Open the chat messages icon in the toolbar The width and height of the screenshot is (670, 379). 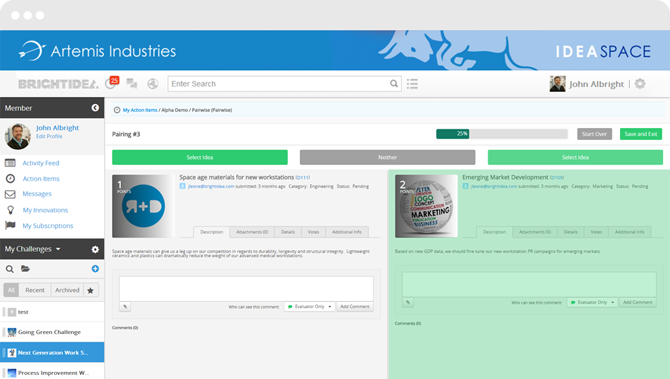[132, 84]
